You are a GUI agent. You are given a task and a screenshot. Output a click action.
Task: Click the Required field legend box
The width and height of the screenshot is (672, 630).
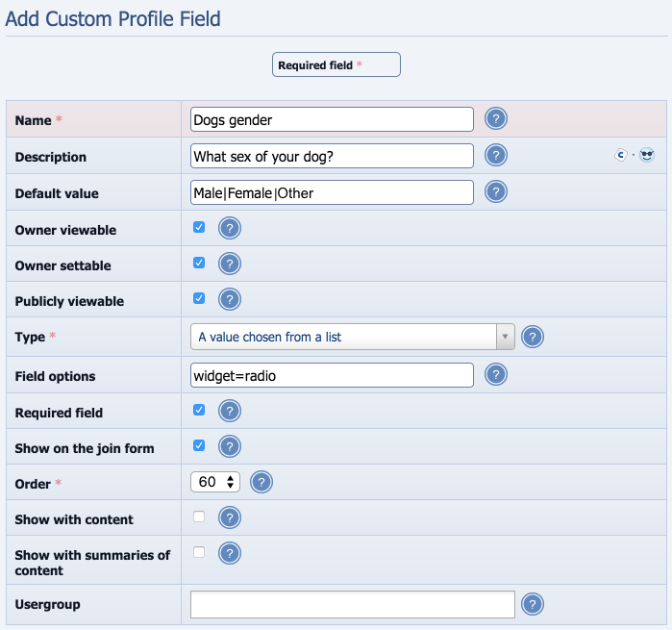tap(336, 64)
